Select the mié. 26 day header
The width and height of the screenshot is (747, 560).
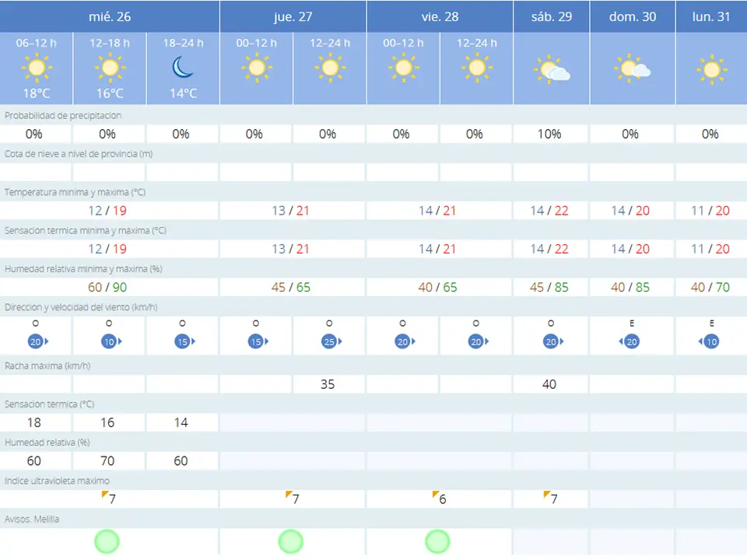pyautogui.click(x=110, y=16)
